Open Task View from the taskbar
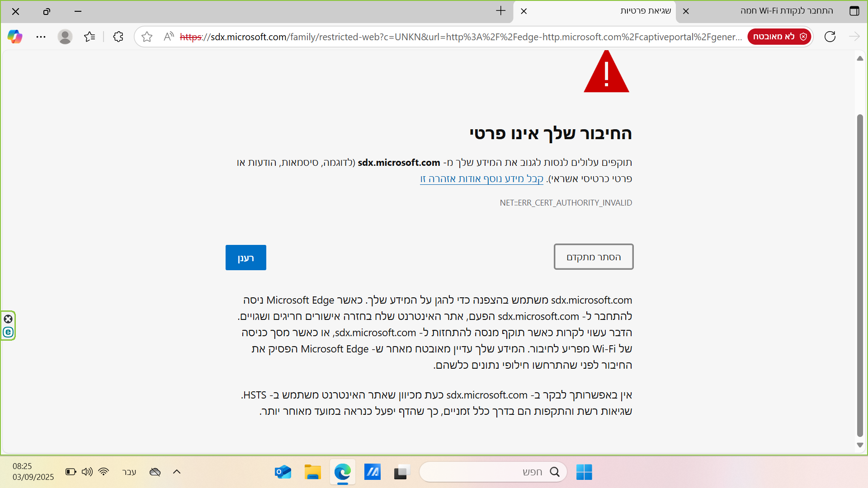868x488 pixels. 401,472
